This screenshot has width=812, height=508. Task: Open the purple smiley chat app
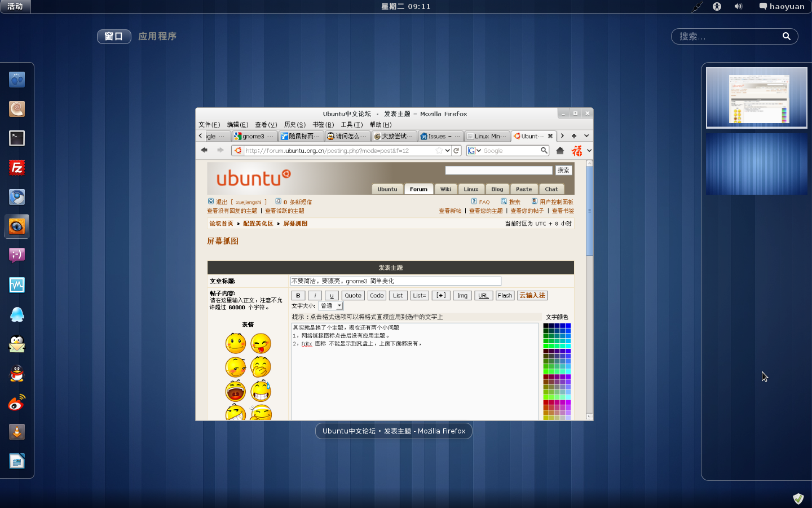(x=17, y=256)
